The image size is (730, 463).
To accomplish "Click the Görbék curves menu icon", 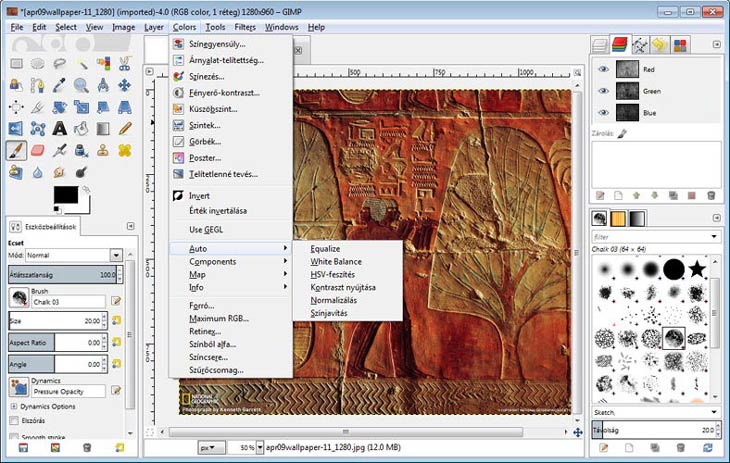I will pyautogui.click(x=180, y=142).
